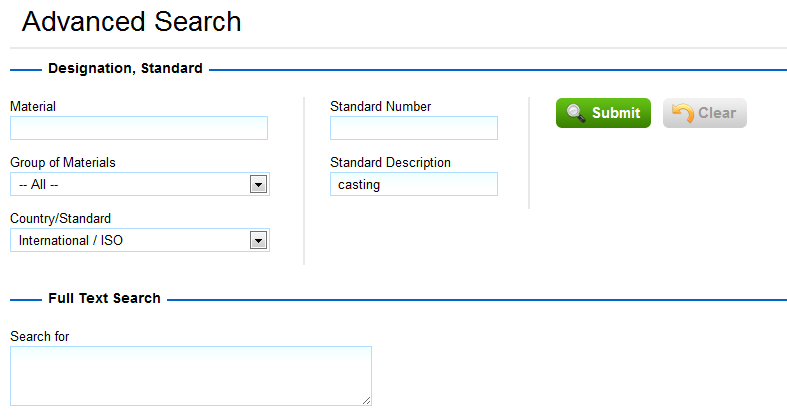Click the magnifier icon on Submit
Image resolution: width=787 pixels, height=419 pixels.
pos(575,113)
